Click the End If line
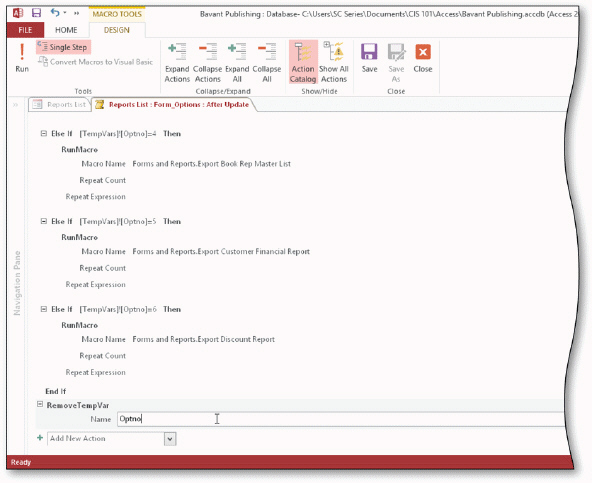Screen dimensions: 592x483 point(56,391)
